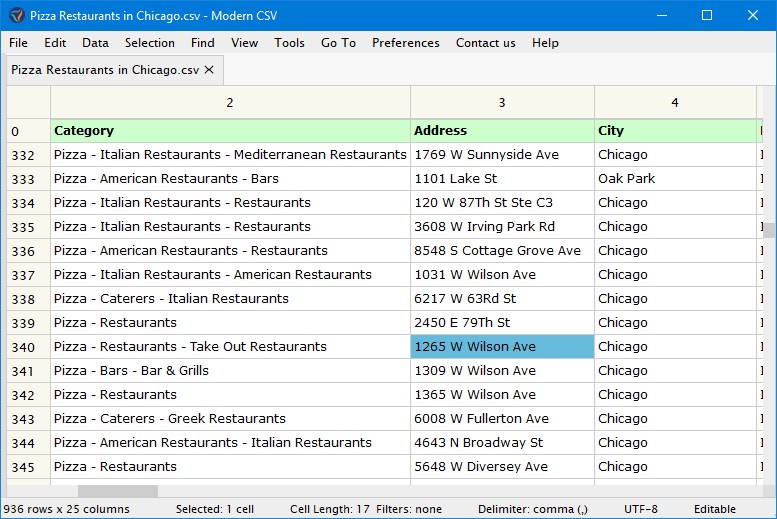Select cell '1101 Lake St'

(502, 179)
